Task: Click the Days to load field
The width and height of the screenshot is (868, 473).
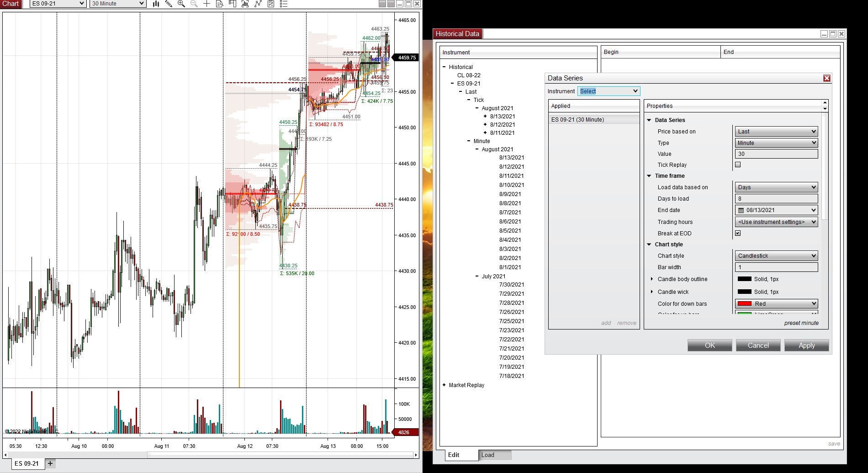Action: [x=777, y=199]
